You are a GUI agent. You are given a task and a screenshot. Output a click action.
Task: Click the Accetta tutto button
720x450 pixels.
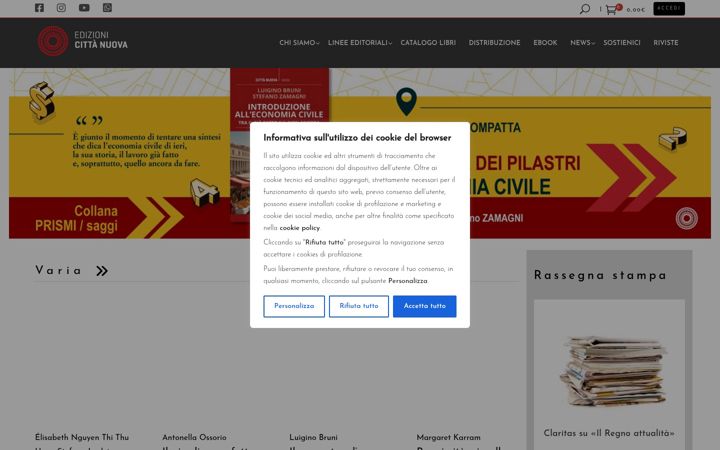pos(425,306)
